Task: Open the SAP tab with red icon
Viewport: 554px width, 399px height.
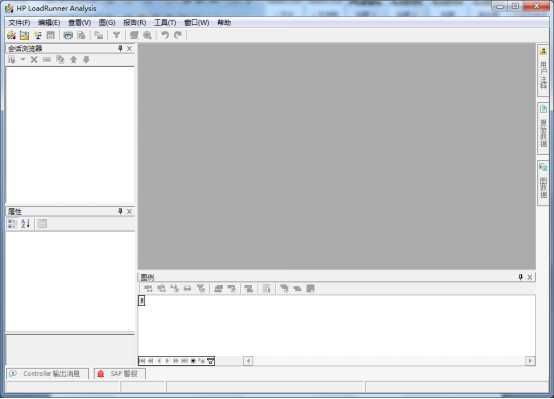Action: (x=119, y=374)
